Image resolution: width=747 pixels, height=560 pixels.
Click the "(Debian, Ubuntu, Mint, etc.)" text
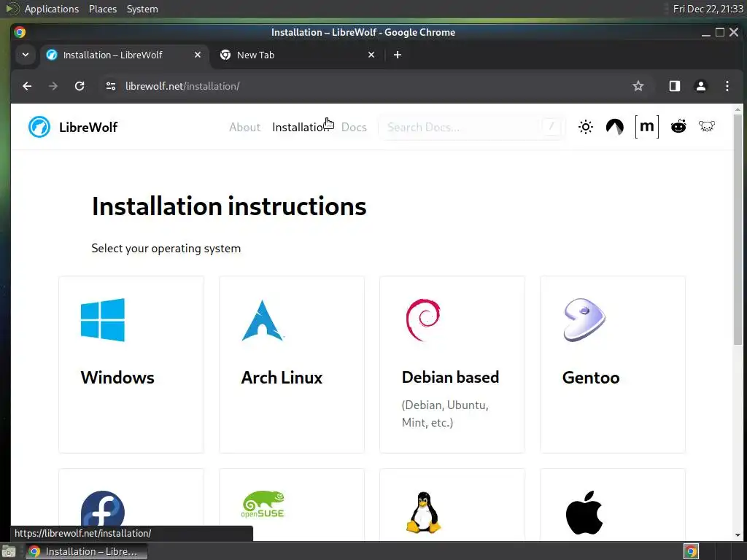point(445,414)
